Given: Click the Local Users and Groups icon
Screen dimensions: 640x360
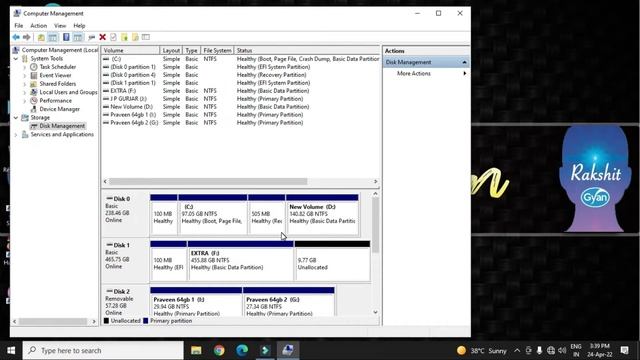Looking at the screenshot, I should pyautogui.click(x=34, y=92).
